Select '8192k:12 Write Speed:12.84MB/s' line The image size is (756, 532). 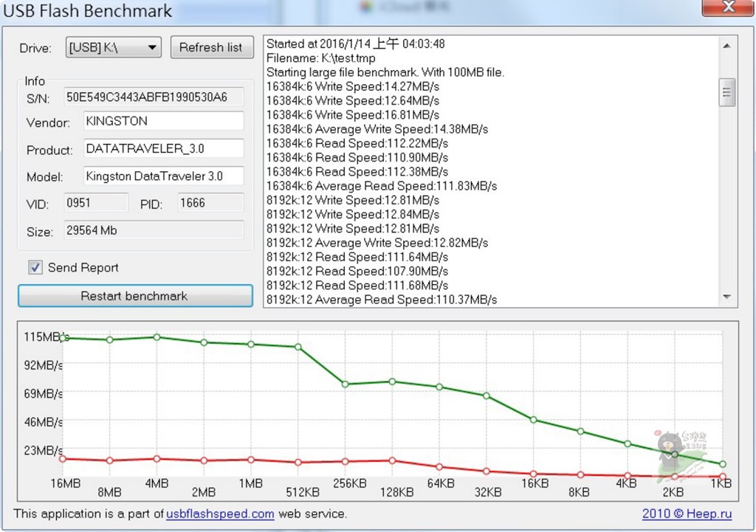pos(353,215)
